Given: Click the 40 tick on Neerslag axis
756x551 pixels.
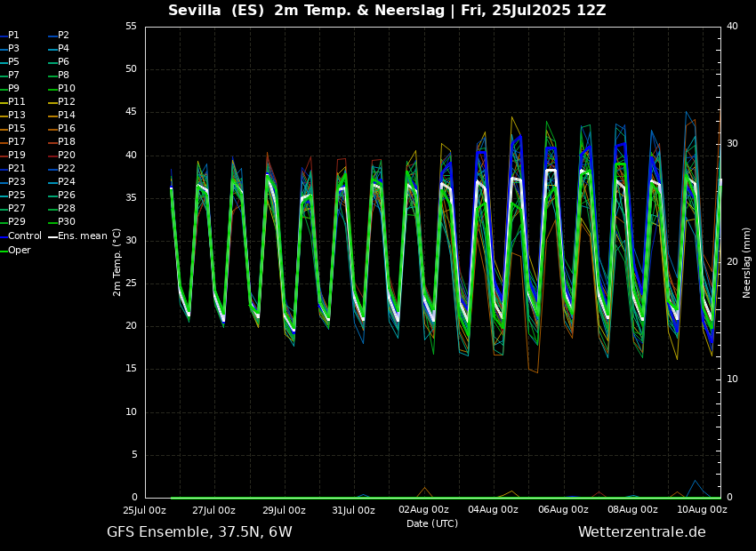Looking at the screenshot, I should 732,27.
